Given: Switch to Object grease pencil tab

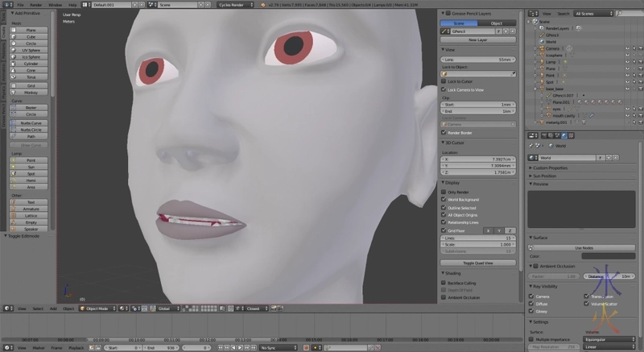Looking at the screenshot, I should click(496, 23).
